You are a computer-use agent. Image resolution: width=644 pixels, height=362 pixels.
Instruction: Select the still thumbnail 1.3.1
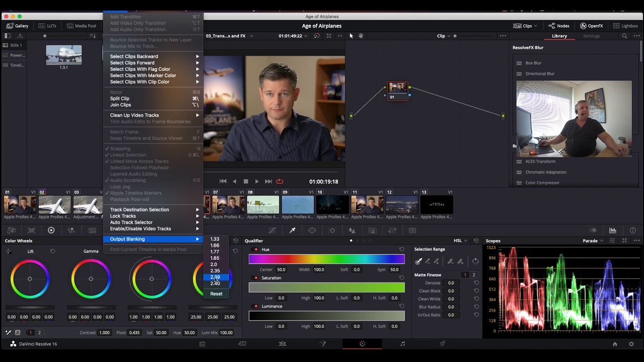64,55
